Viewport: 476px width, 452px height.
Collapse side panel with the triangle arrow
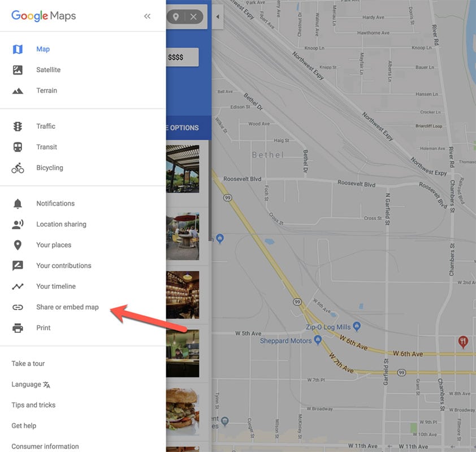point(218,17)
